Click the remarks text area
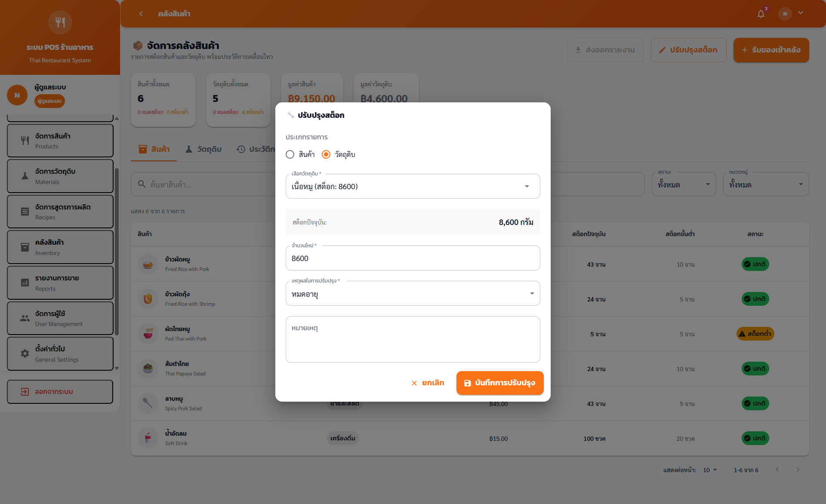 point(412,340)
